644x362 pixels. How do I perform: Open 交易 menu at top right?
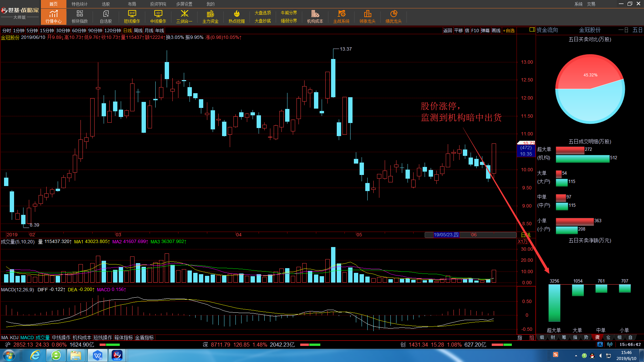click(x=591, y=4)
